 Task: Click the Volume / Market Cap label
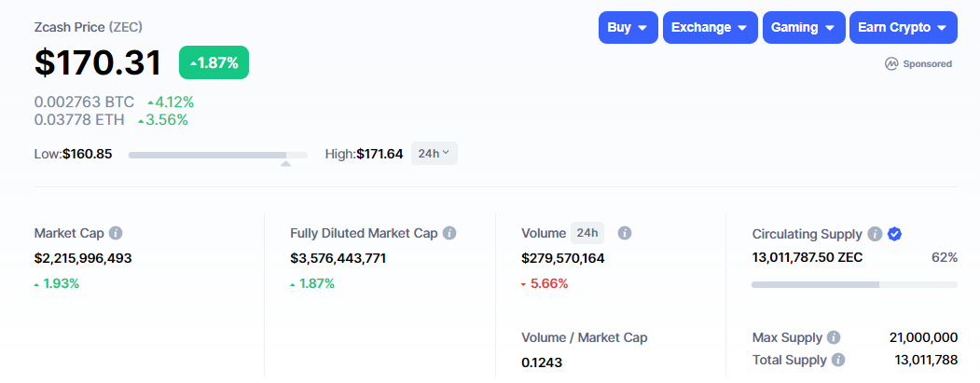coord(585,338)
